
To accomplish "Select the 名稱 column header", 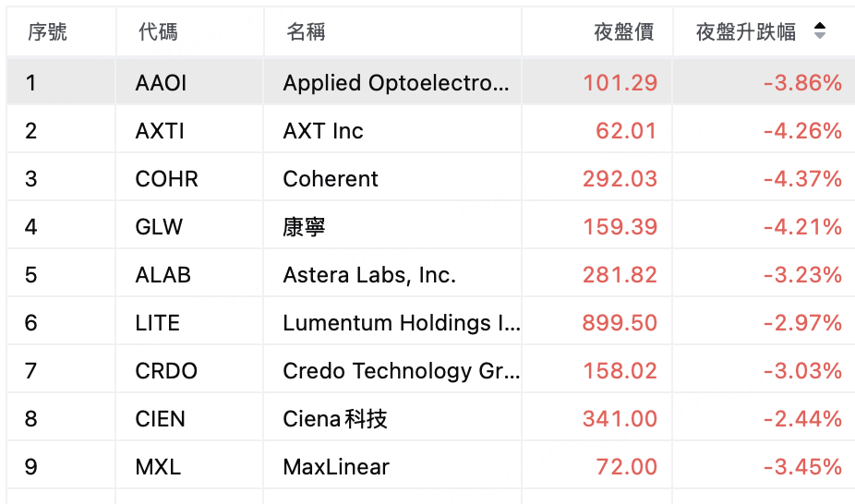I will click(x=306, y=31).
